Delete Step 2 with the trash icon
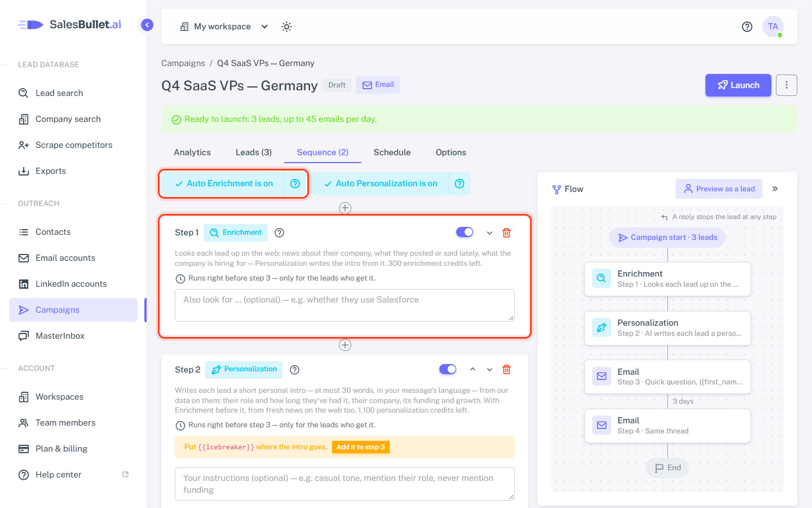812x508 pixels. tap(506, 369)
